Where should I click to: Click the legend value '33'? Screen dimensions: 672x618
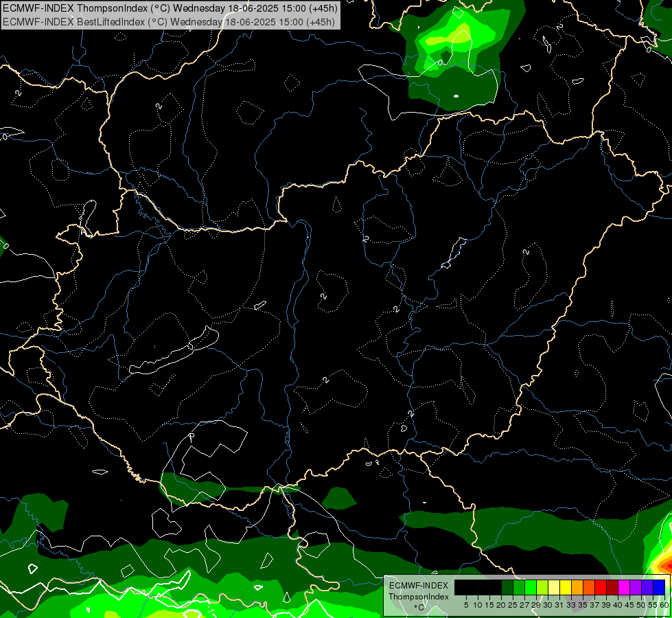pos(571,605)
